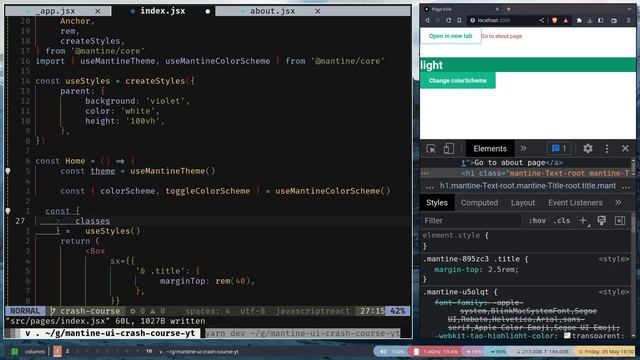Open the browser extensions puzzle icon
This screenshot has height=360, width=640.
click(579, 20)
